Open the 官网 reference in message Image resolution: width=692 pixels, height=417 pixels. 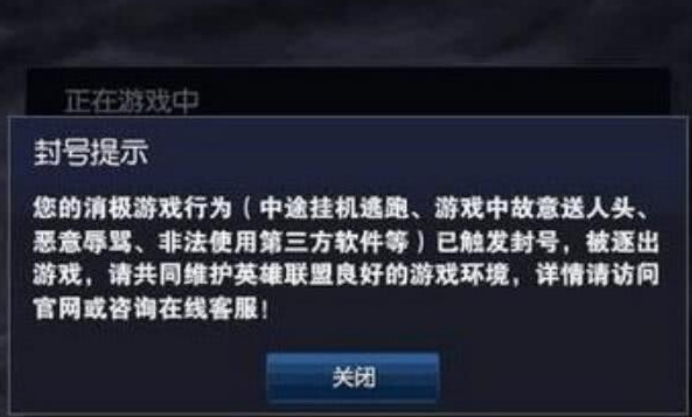click(x=57, y=309)
